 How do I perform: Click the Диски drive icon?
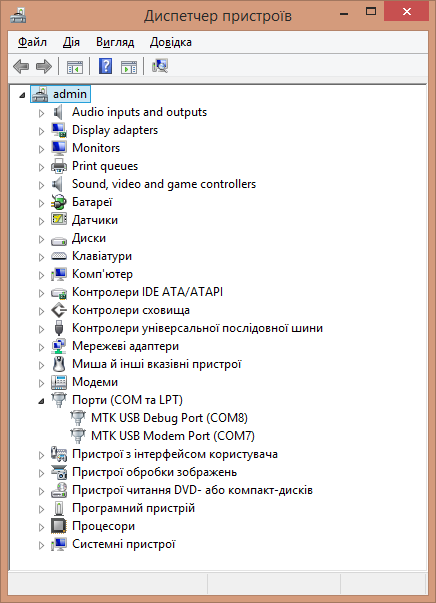click(x=59, y=240)
